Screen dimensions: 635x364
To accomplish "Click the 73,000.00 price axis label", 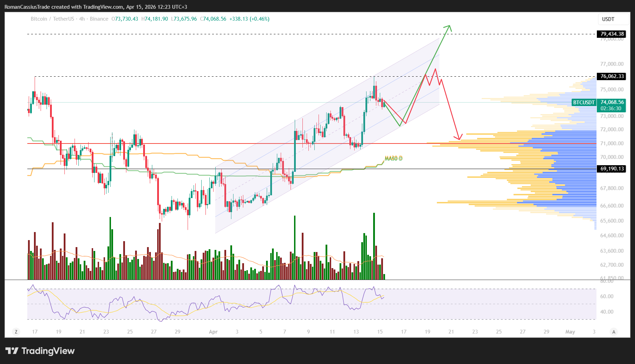I will (612, 116).
